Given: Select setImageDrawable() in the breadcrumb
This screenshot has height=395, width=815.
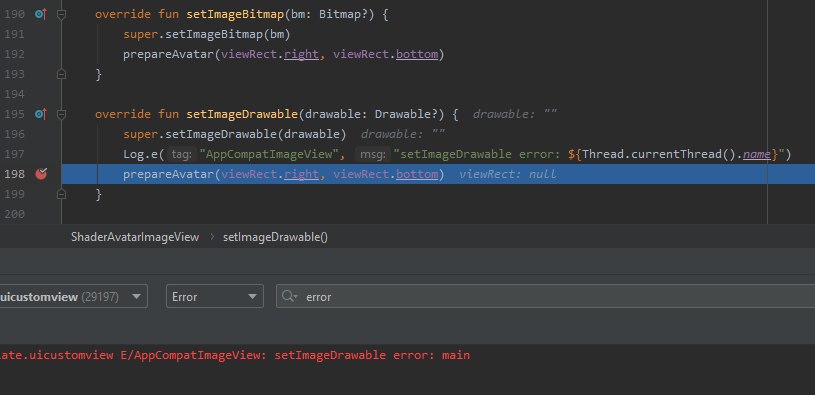Looking at the screenshot, I should 275,237.
